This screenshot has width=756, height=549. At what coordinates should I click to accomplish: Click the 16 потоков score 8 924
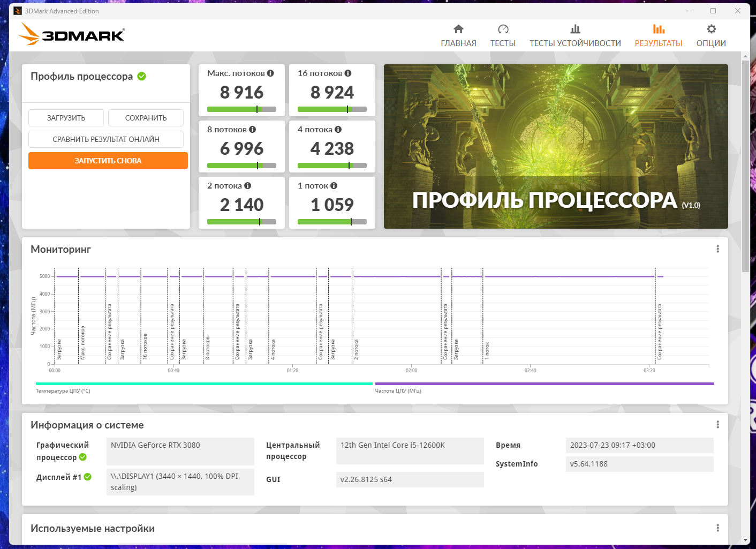pyautogui.click(x=332, y=92)
